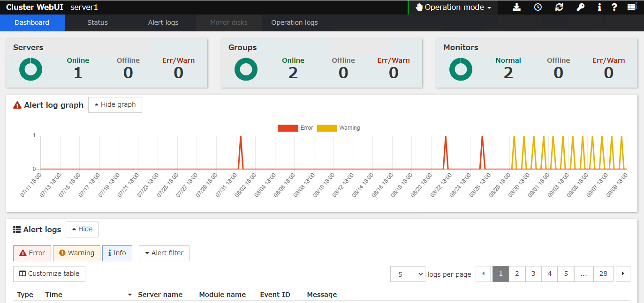644x303 pixels.
Task: Open the Operation logs tab
Action: pyautogui.click(x=294, y=22)
